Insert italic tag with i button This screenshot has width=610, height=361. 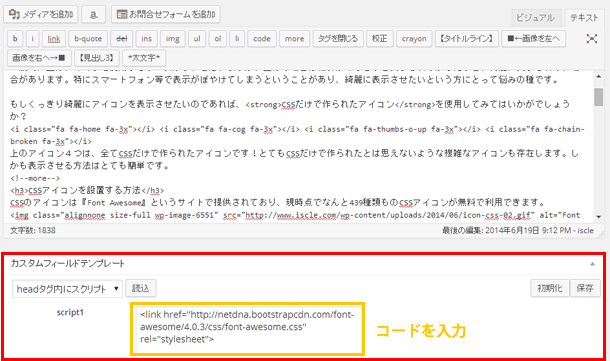[33, 39]
